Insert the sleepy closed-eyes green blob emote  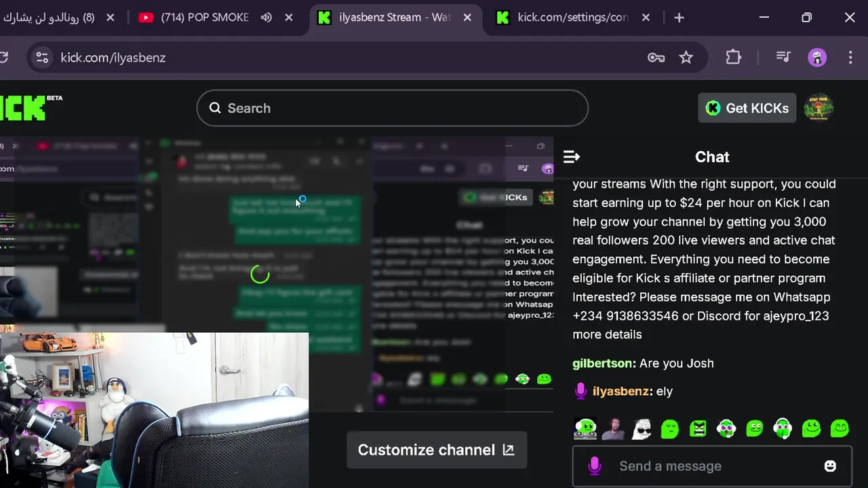pos(670,428)
